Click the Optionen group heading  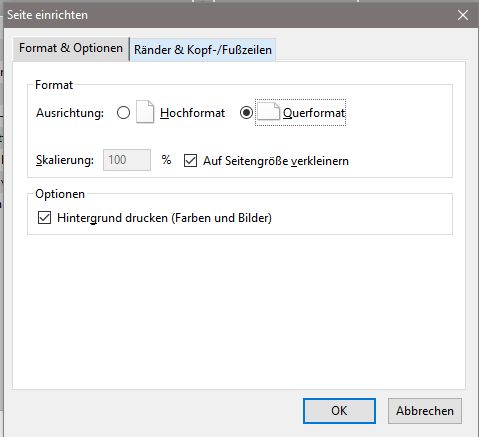(60, 194)
